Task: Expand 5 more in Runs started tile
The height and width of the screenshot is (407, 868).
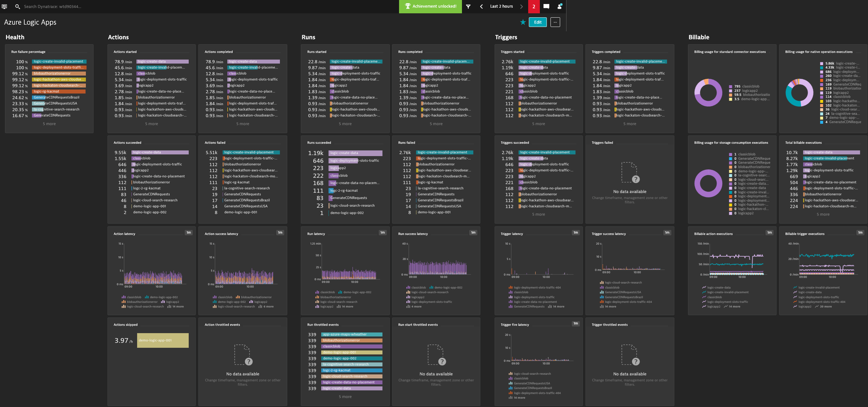Action: tap(345, 124)
